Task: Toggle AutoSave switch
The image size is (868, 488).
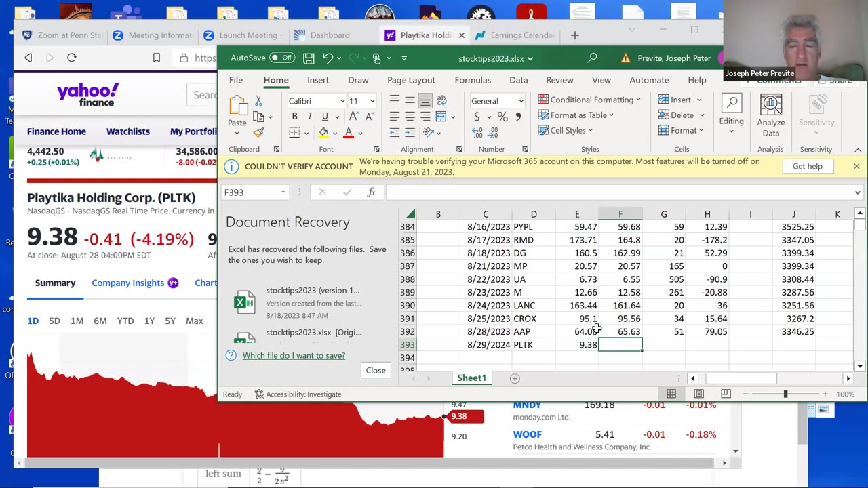Action: pos(282,58)
